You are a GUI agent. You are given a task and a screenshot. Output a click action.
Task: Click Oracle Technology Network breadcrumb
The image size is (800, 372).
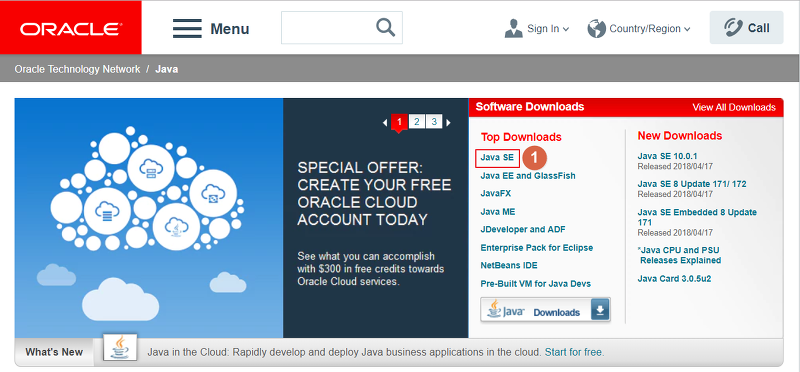pyautogui.click(x=78, y=69)
